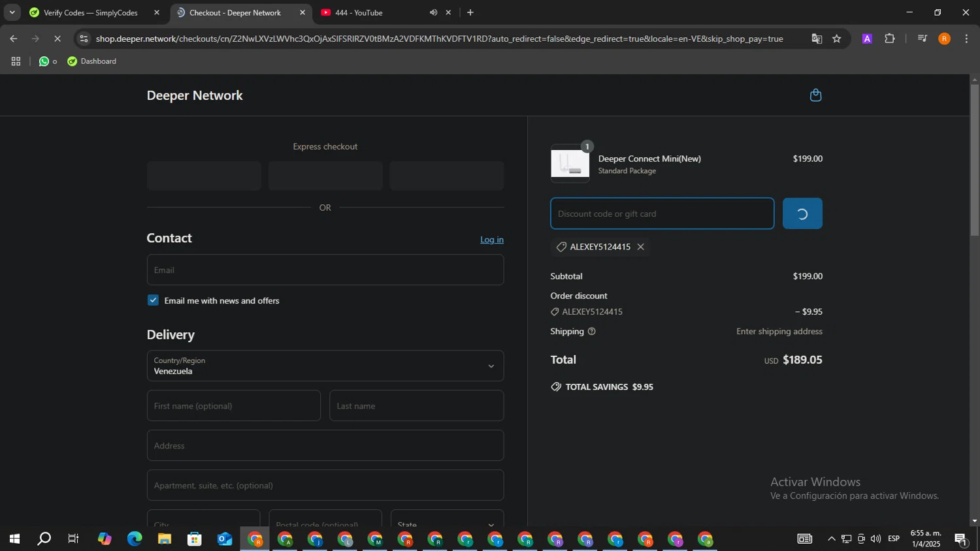Bookmark this page with the star icon

click(837, 39)
